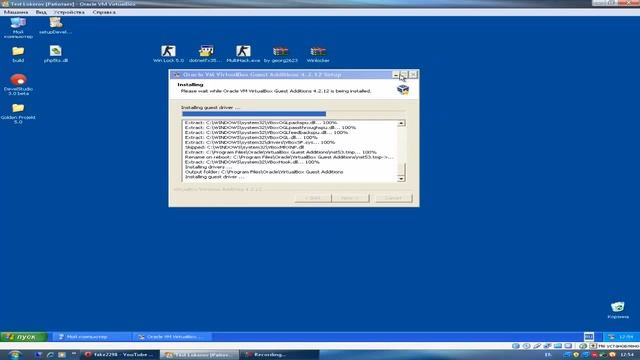The image size is (640, 360).
Task: Click the 'Installing guest driver ...' label above the progress bar
Action: pyautogui.click(x=211, y=107)
